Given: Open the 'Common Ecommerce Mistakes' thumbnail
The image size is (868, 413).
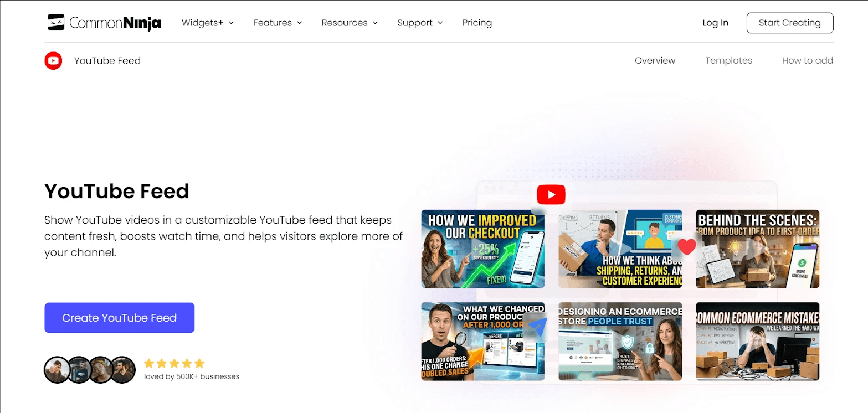Looking at the screenshot, I should click(757, 341).
